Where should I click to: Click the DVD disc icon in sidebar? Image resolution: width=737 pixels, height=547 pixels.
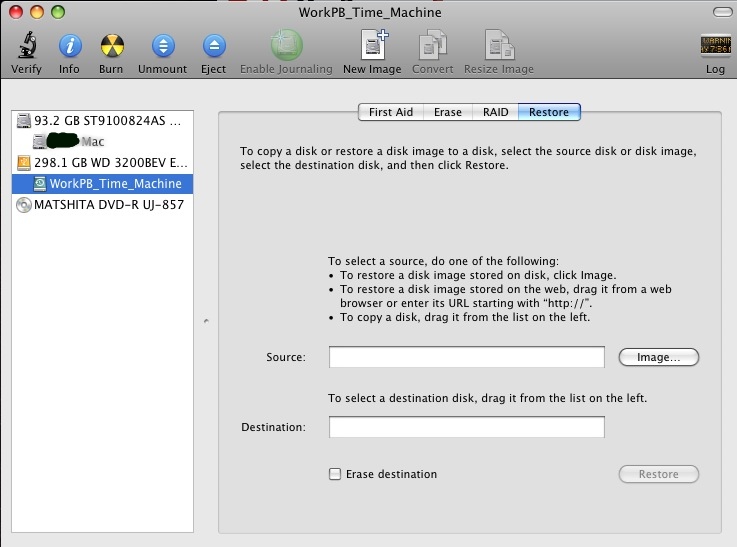point(24,205)
